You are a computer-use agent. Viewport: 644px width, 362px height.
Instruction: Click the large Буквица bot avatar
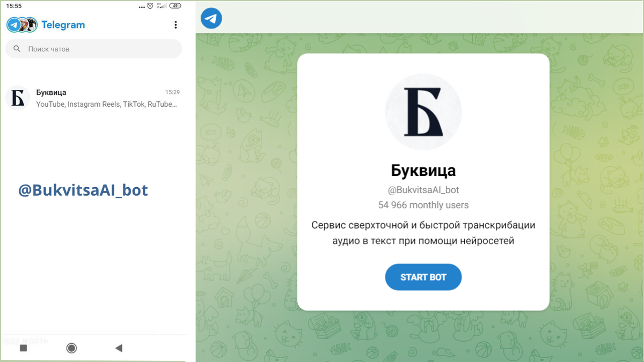point(423,112)
